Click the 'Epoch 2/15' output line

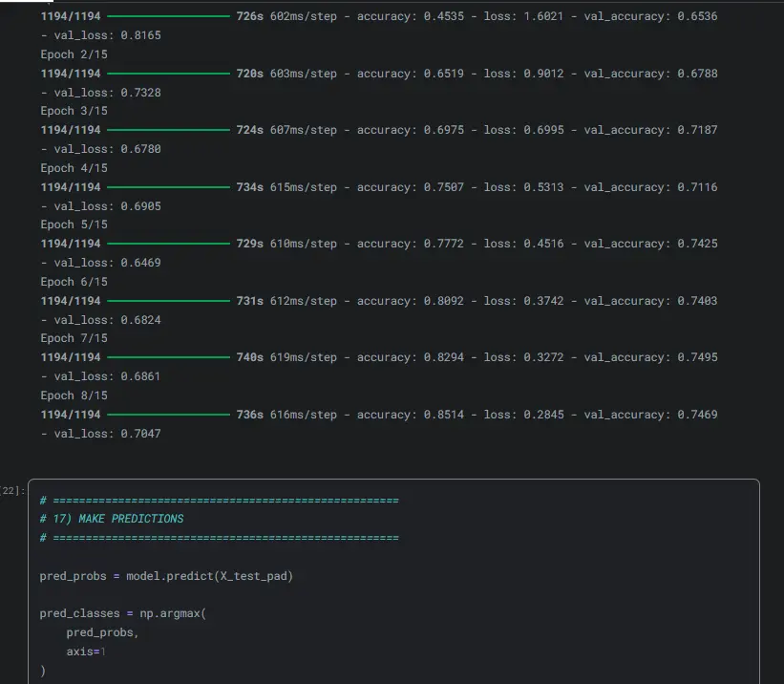[x=74, y=54]
